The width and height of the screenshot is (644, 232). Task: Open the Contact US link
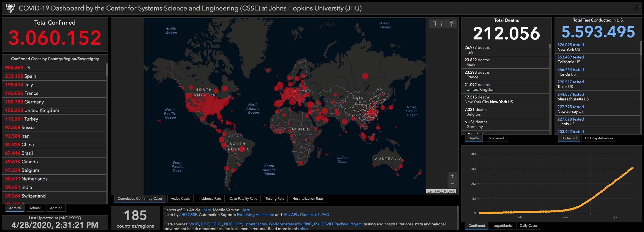(x=310, y=215)
